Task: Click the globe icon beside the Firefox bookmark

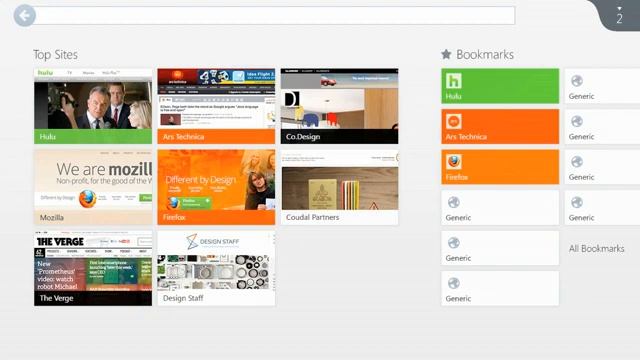Action: pos(577,162)
